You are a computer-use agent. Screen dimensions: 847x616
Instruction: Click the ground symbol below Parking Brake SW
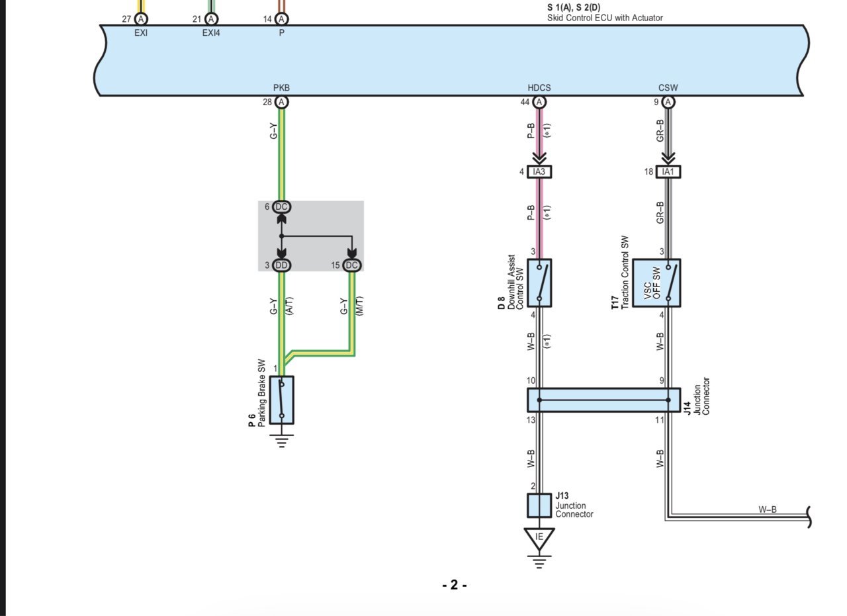282,441
